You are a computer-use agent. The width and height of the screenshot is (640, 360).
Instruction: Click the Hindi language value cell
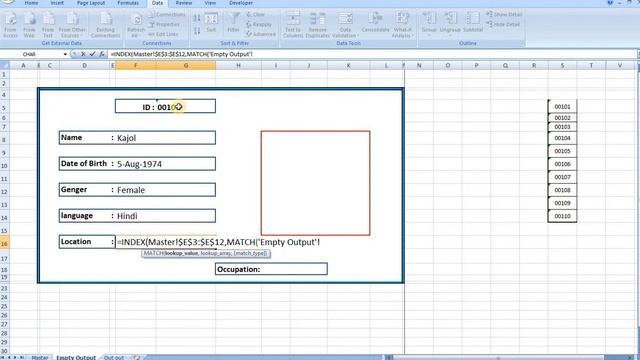tap(165, 216)
